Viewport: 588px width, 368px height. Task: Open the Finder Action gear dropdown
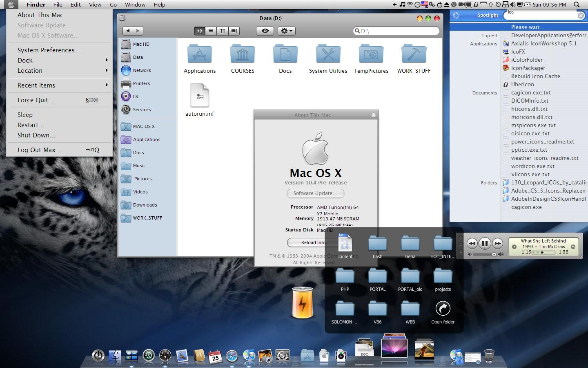(x=286, y=31)
